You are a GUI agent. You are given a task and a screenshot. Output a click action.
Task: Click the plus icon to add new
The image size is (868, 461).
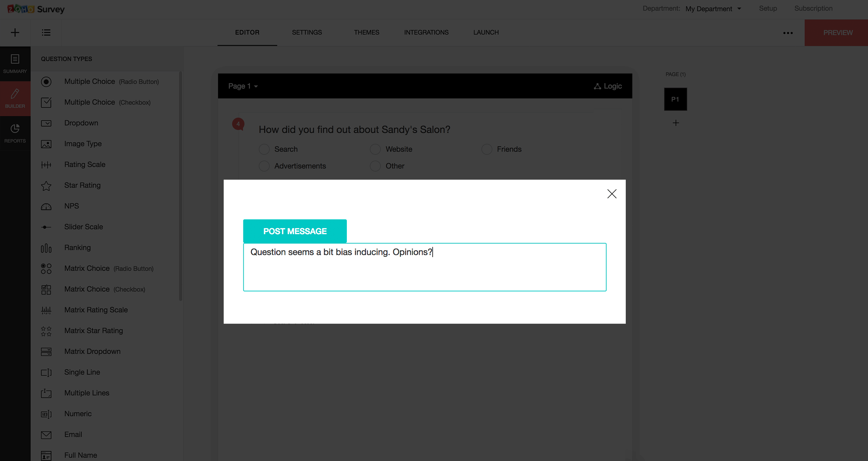[x=15, y=33]
